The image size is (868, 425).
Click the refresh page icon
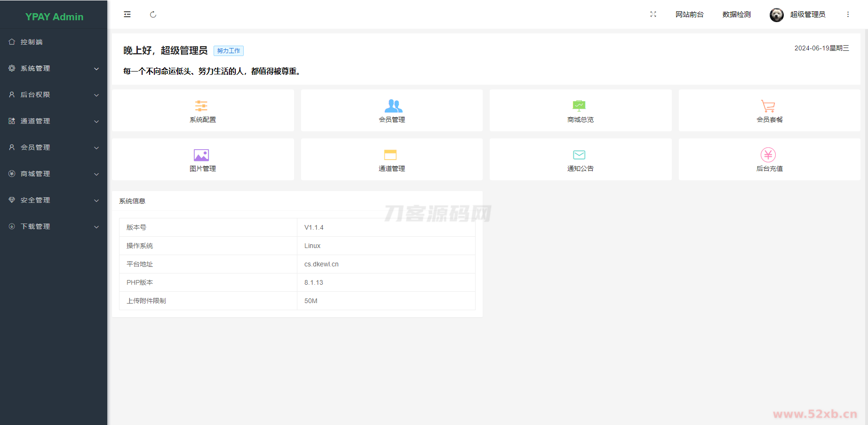[x=153, y=15]
